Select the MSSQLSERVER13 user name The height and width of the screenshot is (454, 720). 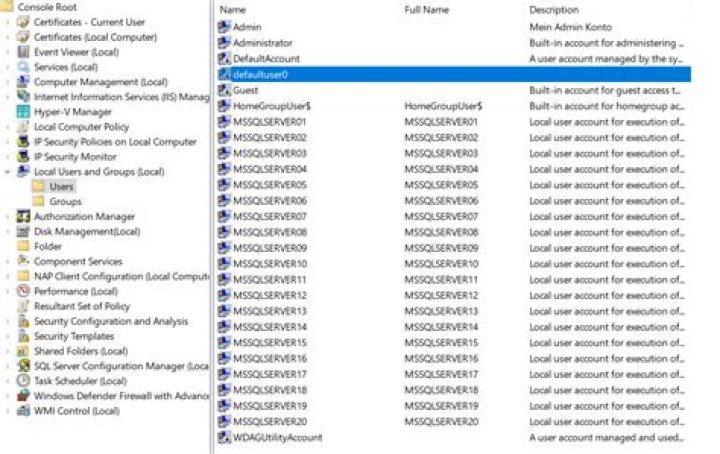pos(270,311)
